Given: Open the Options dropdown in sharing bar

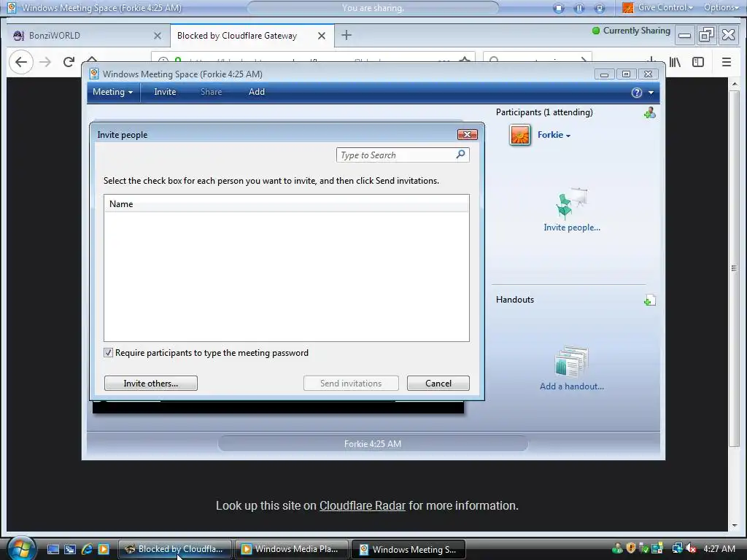Looking at the screenshot, I should (x=721, y=7).
